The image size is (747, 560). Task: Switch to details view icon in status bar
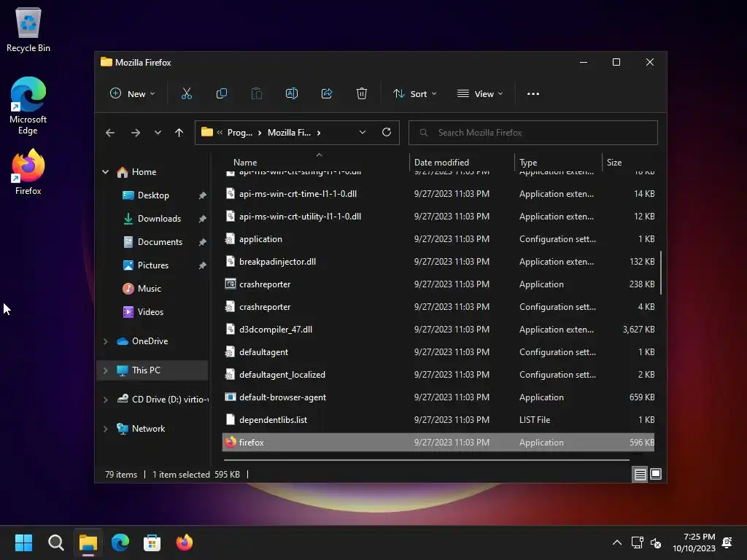pos(640,474)
